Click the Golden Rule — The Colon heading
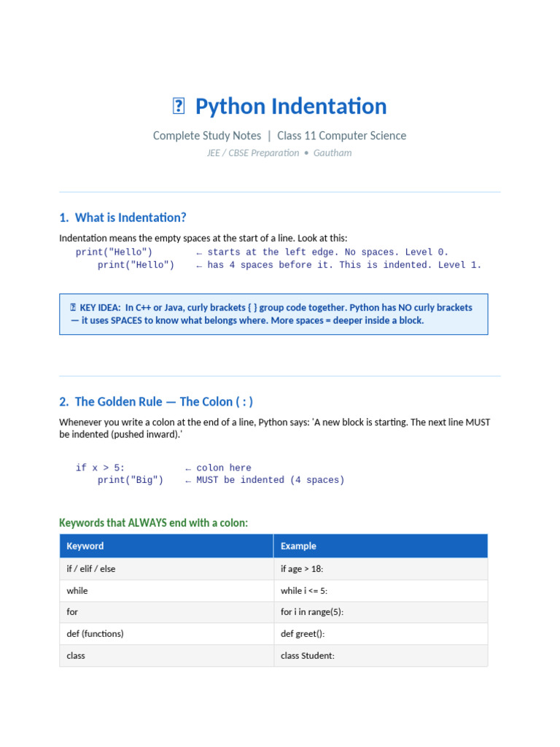Screen dimensions: 560x747 pos(156,402)
